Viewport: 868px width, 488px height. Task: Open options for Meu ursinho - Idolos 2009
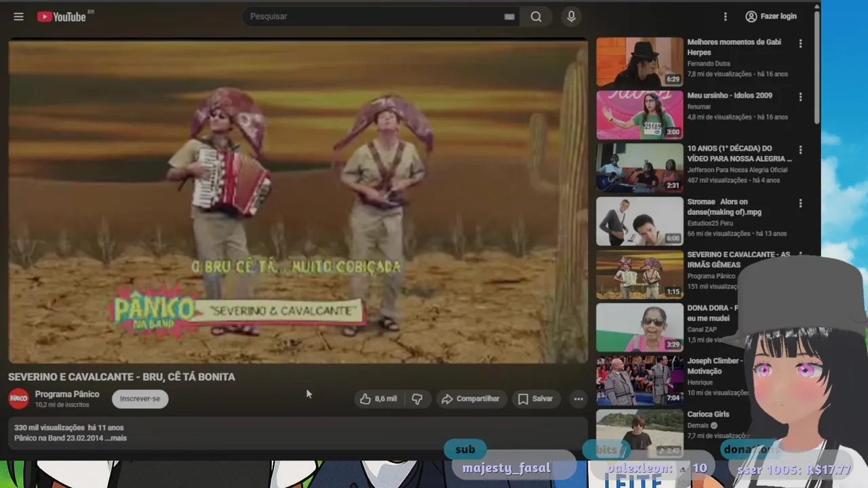coord(800,97)
